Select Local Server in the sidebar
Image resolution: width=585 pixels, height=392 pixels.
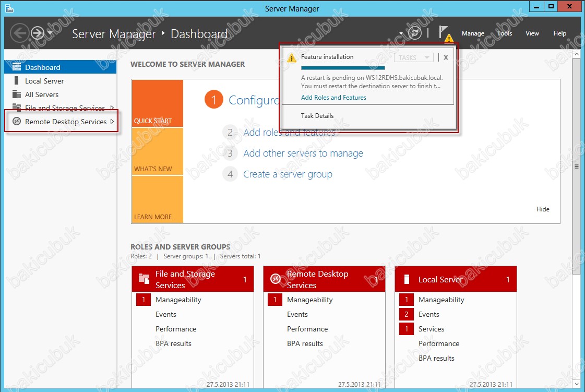click(61, 81)
